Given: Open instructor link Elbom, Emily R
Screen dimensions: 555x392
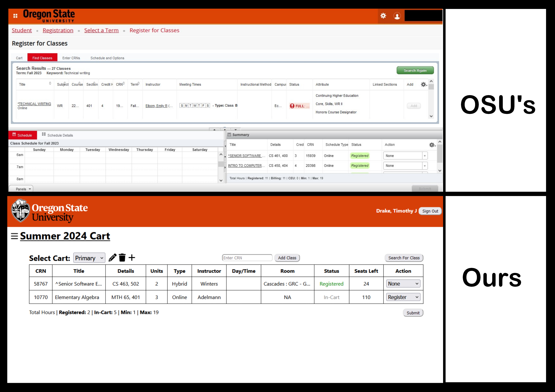Looking at the screenshot, I should (156, 106).
